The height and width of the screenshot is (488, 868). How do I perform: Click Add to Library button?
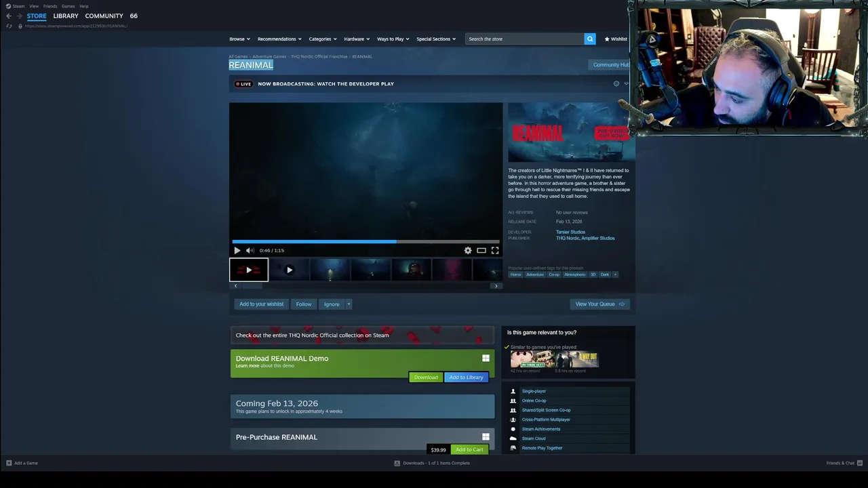466,377
